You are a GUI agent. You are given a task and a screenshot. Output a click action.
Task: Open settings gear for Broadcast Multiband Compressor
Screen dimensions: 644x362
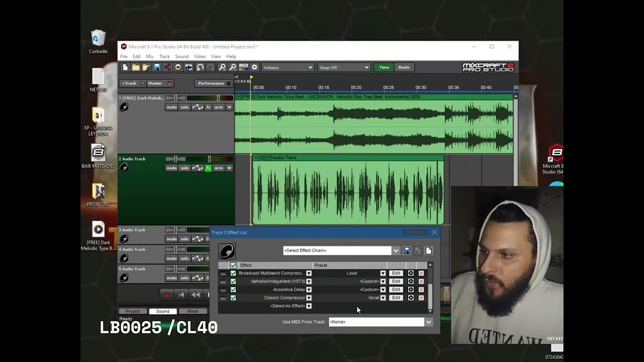click(411, 274)
